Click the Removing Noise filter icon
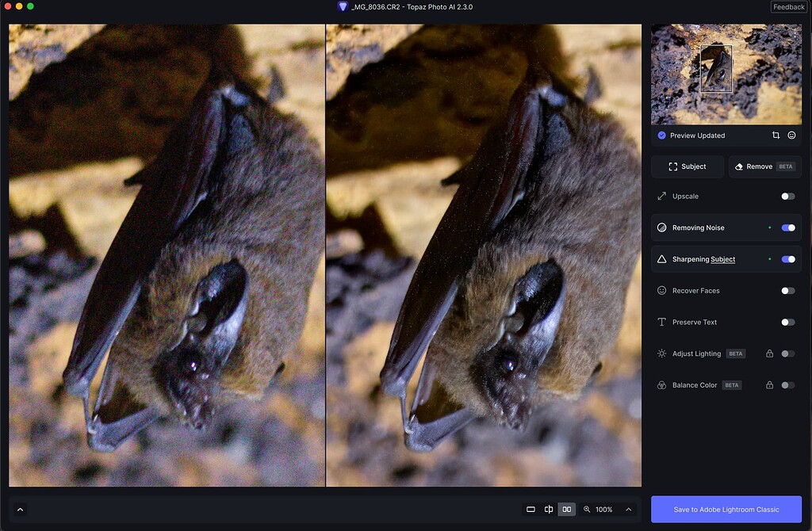Image resolution: width=812 pixels, height=531 pixels. pos(664,227)
